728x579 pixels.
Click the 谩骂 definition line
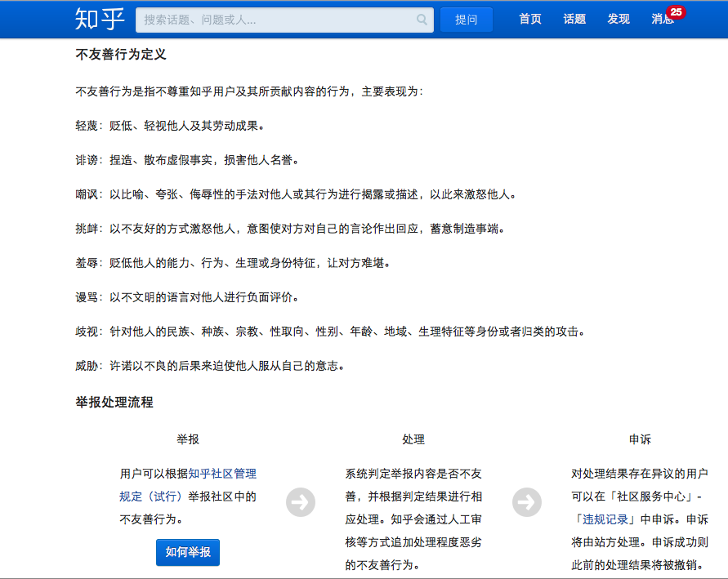pyautogui.click(x=187, y=297)
